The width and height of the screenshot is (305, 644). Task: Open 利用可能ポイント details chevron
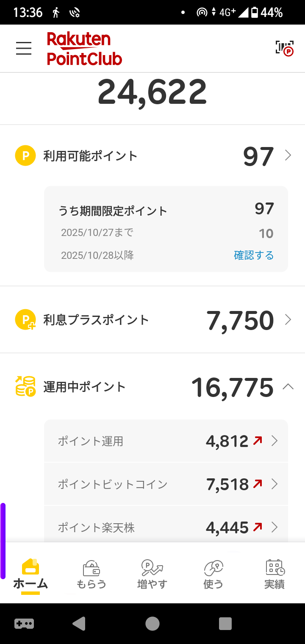click(x=288, y=155)
